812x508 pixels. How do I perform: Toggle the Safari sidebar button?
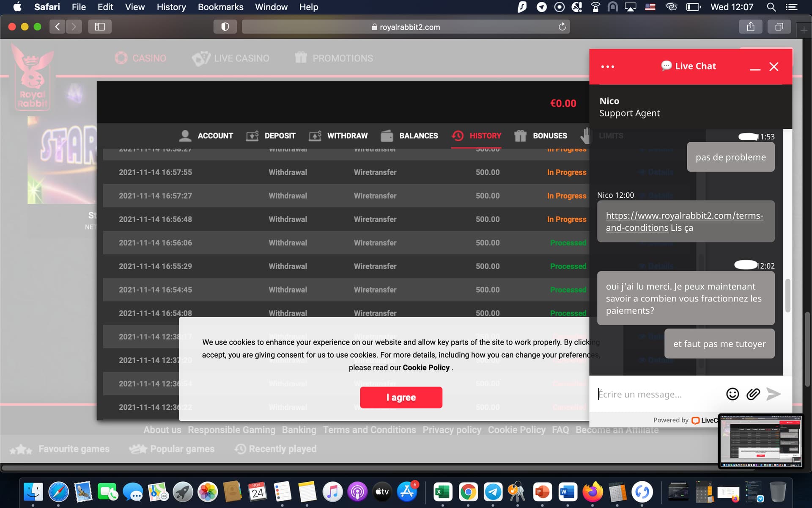tap(100, 27)
